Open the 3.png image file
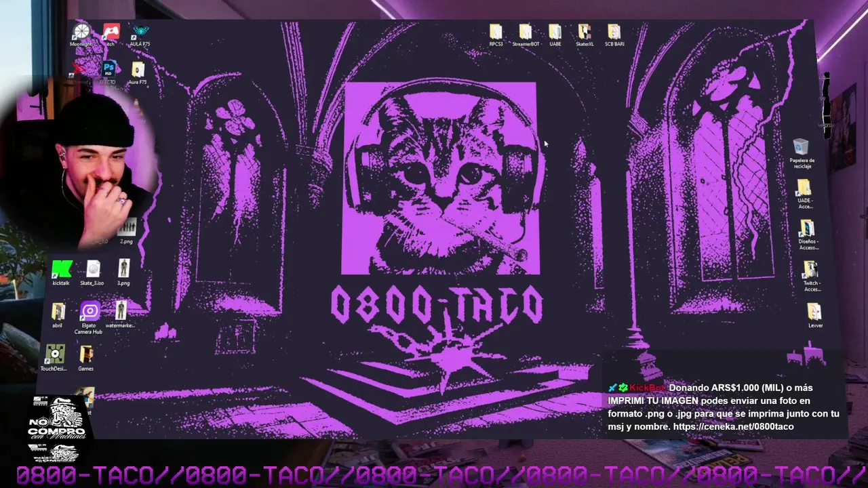The height and width of the screenshot is (488, 868). click(x=123, y=272)
